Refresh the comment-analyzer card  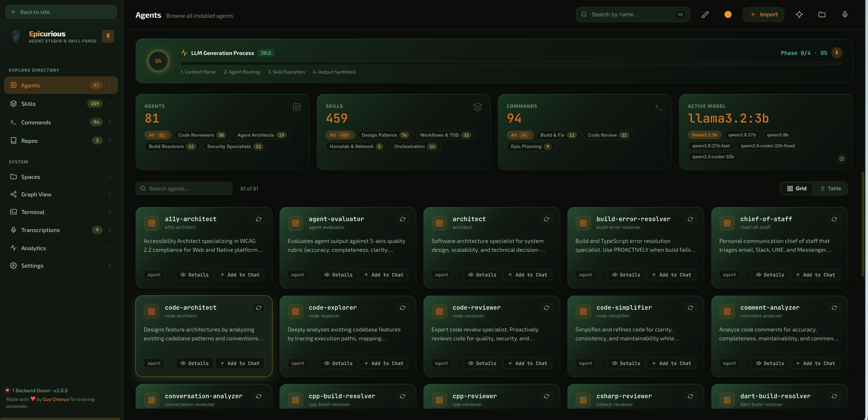834,308
